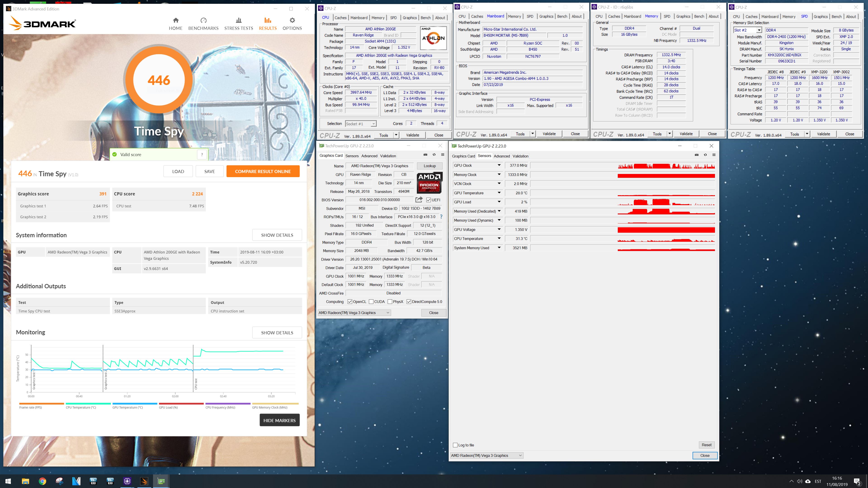Open the Windows Start menu
The width and height of the screenshot is (868, 488).
8,481
